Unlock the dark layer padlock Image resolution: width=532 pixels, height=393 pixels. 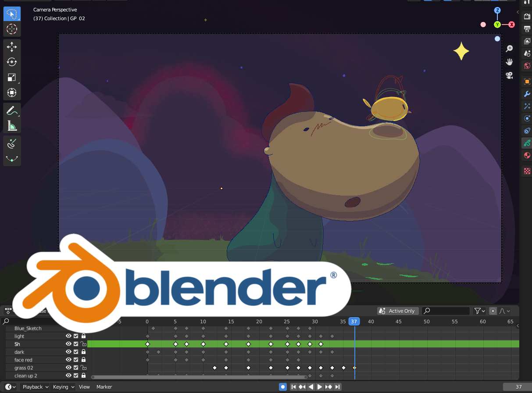click(x=83, y=352)
